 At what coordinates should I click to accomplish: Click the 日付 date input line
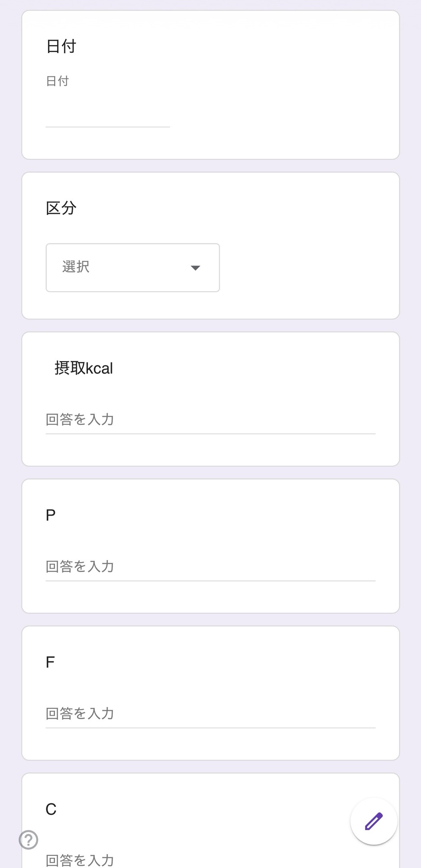point(108,117)
